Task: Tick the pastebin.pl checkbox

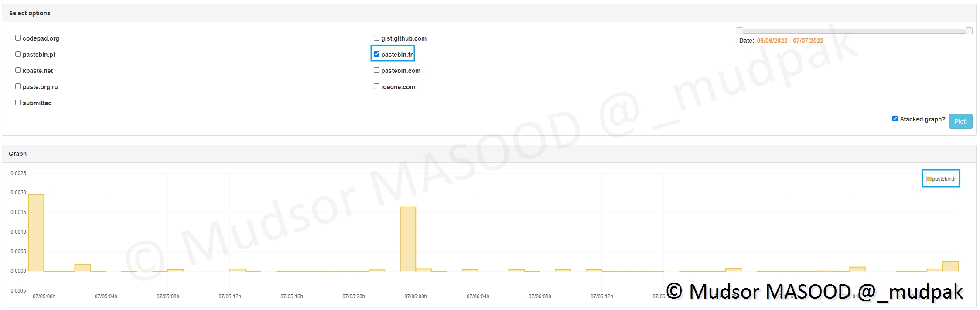Action: (x=18, y=54)
